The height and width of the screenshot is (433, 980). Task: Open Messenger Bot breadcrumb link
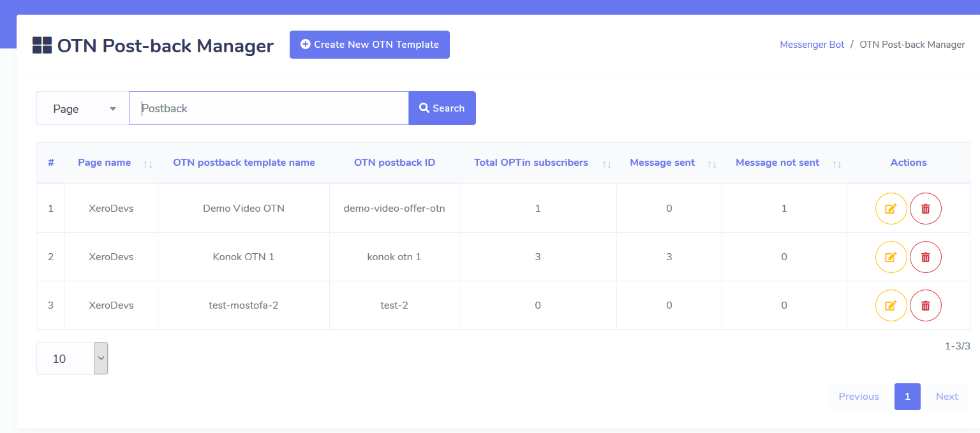coord(812,45)
